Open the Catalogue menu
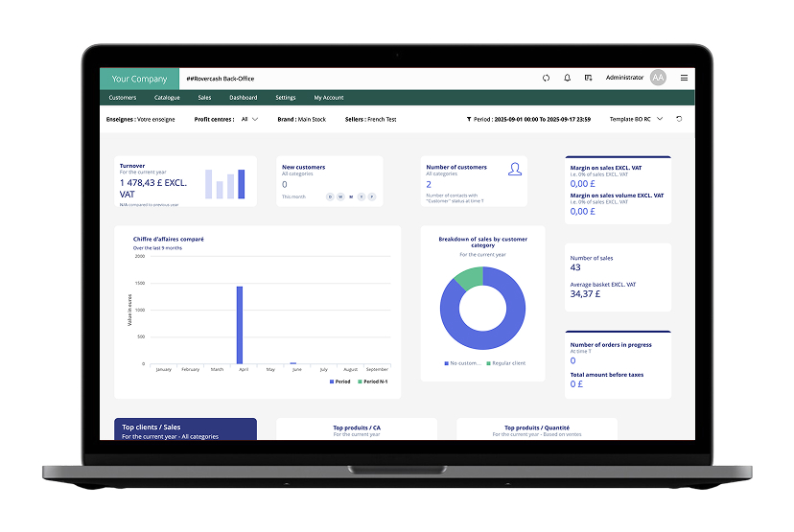 click(167, 98)
